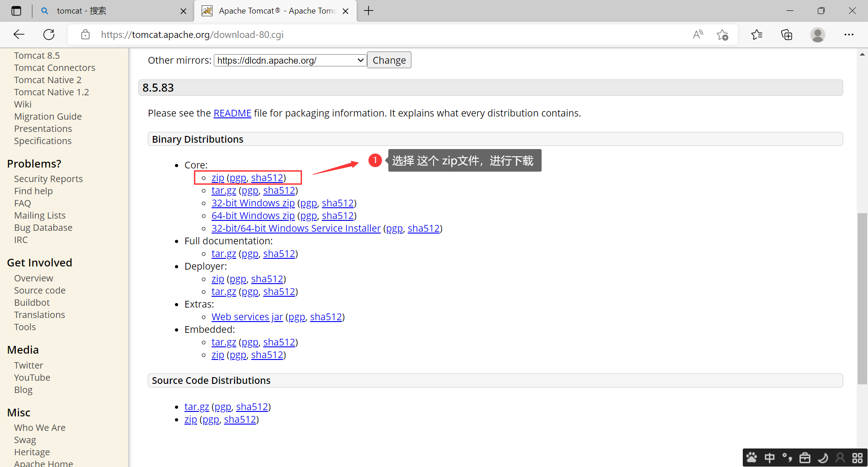This screenshot has width=868, height=467.
Task: Open Wiki sidebar link
Action: 23,104
